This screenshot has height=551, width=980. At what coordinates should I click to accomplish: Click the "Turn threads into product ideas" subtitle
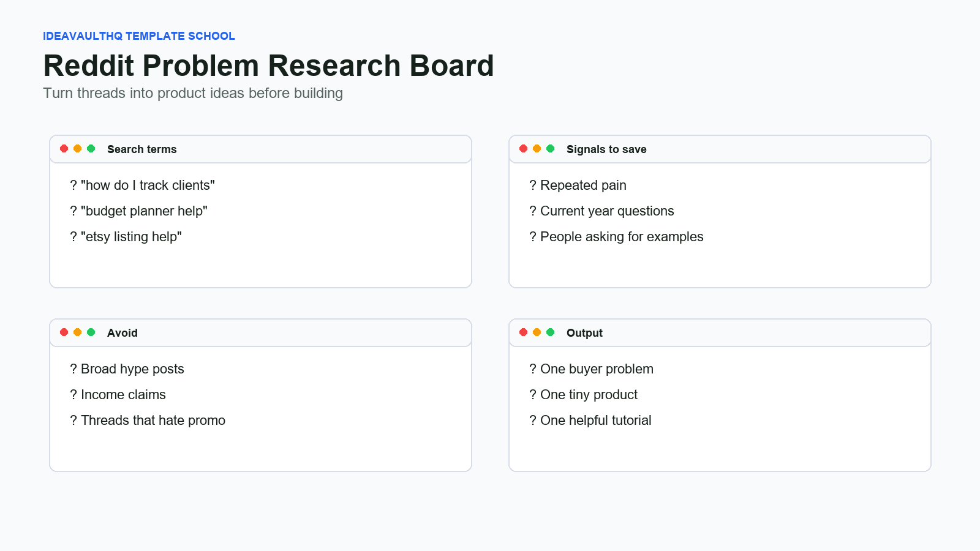click(x=193, y=93)
